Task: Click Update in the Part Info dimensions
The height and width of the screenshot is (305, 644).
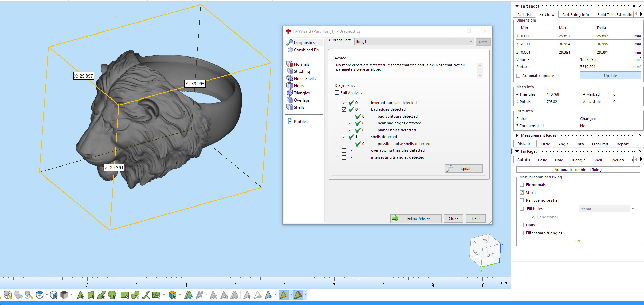Action: 610,76
